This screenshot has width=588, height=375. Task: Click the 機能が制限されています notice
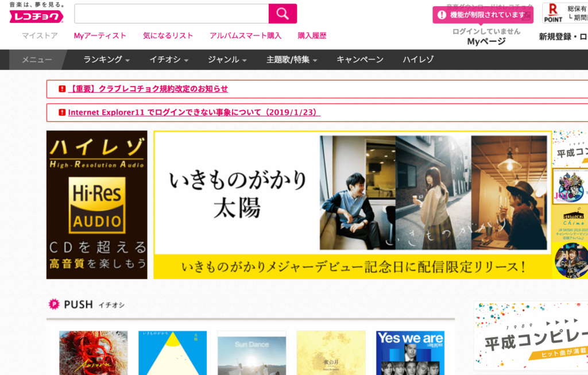483,15
